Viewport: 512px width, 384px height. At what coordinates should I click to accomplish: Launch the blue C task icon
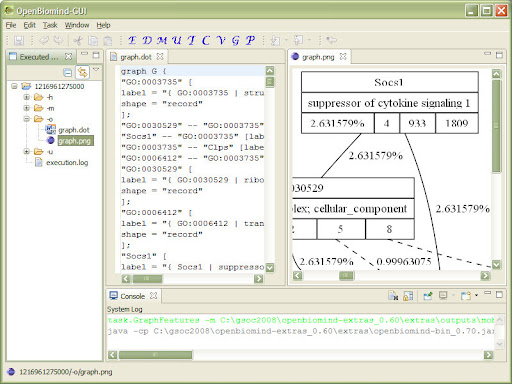point(206,40)
